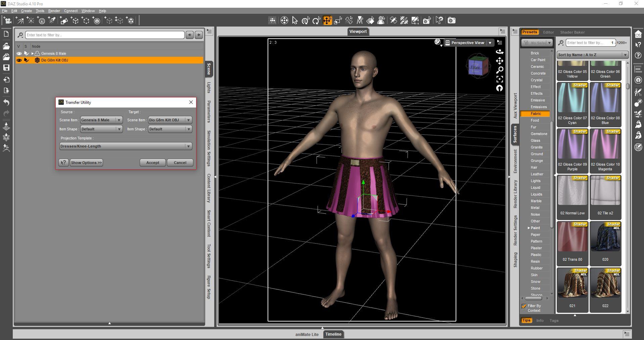This screenshot has height=340, width=644.
Task: Open the Projection Template dropdown
Action: click(126, 146)
